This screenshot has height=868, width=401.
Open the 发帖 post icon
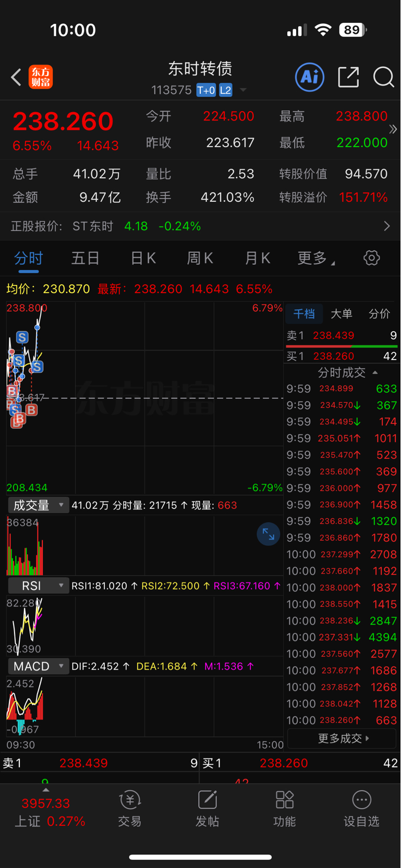pos(207,809)
